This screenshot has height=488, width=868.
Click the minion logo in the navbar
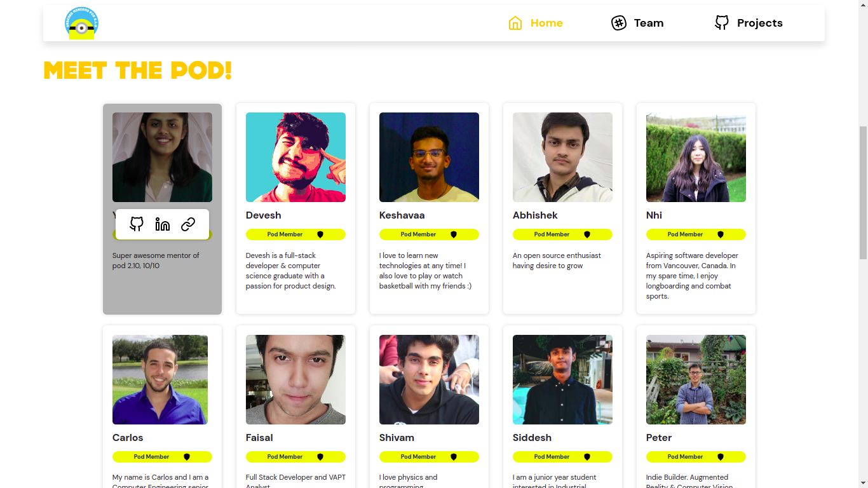tap(81, 24)
